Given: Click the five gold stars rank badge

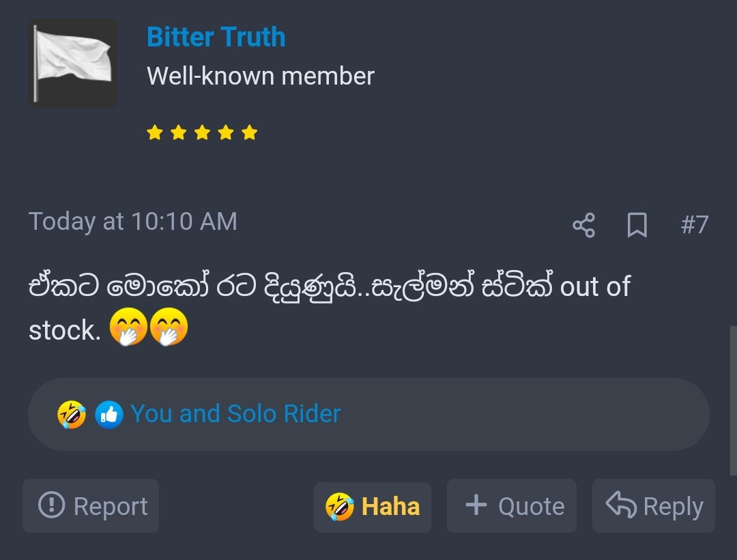Looking at the screenshot, I should click(x=202, y=132).
